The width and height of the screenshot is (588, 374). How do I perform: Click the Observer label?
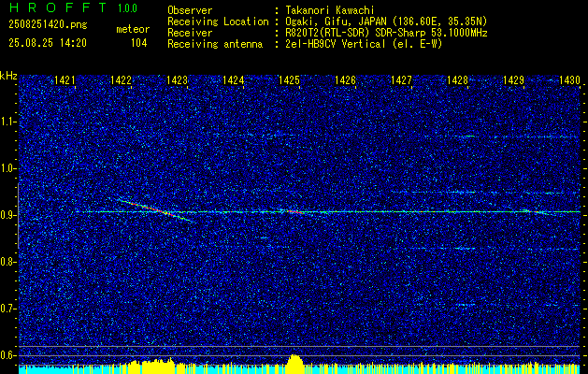pyautogui.click(x=190, y=10)
